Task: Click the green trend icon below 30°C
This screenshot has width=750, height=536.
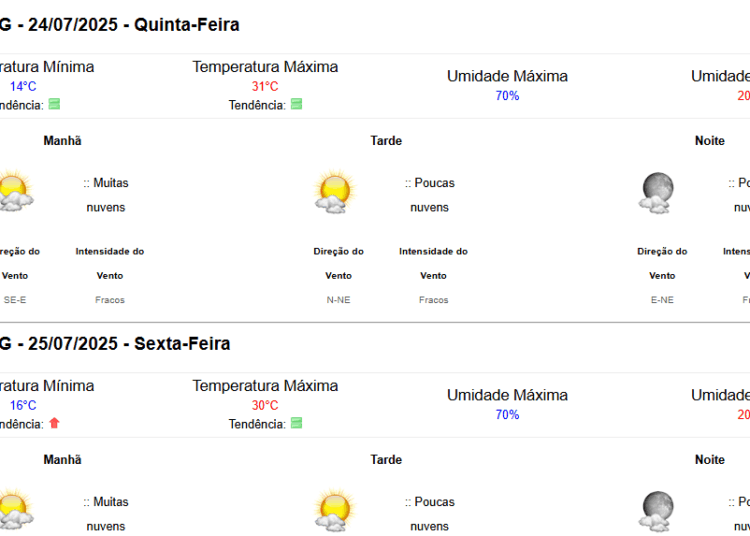Action: 297,423
